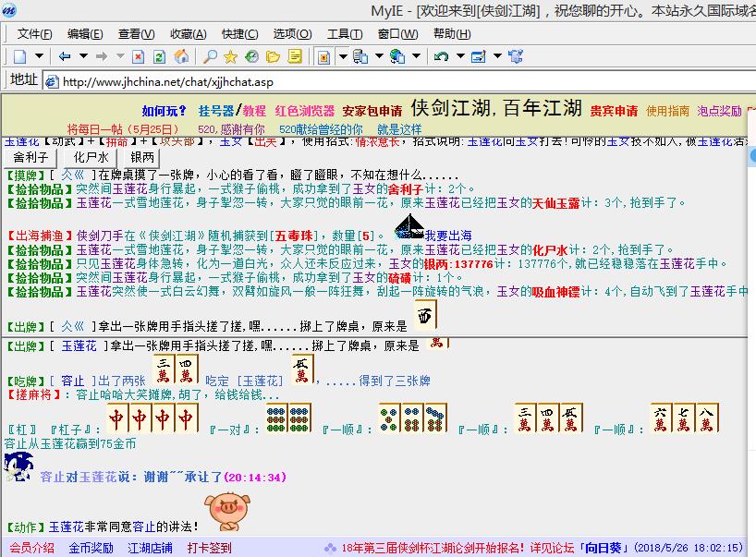The image size is (756, 557).
Task: Open Search with the magnifier icon
Action: tap(210, 56)
